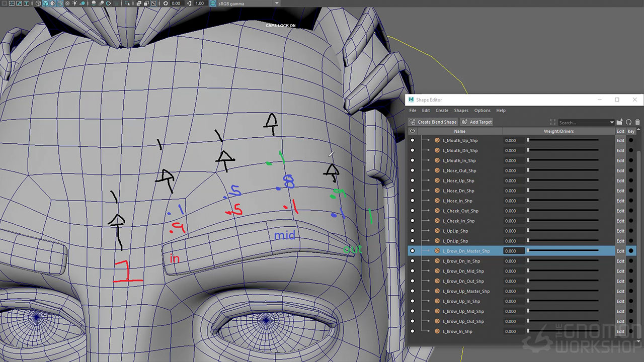Viewport: 644px width, 362px height.
Task: Toggle visibility of L_Brow_Dn_In_Shp target
Action: pyautogui.click(x=413, y=261)
